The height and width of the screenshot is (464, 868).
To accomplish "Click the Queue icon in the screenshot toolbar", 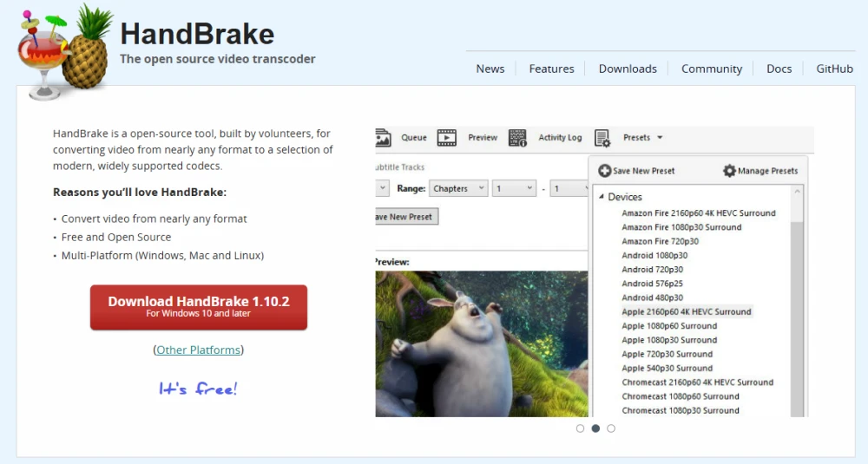I will coord(383,138).
